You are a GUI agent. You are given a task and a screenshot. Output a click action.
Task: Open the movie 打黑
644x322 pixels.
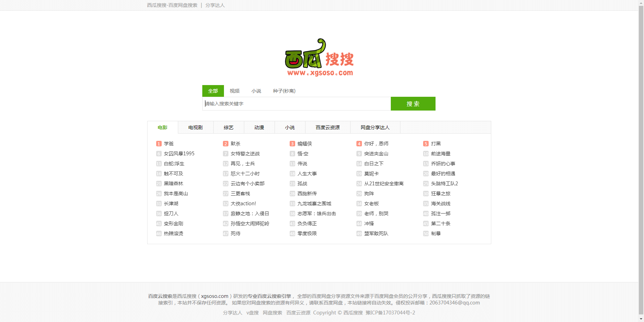pyautogui.click(x=436, y=144)
